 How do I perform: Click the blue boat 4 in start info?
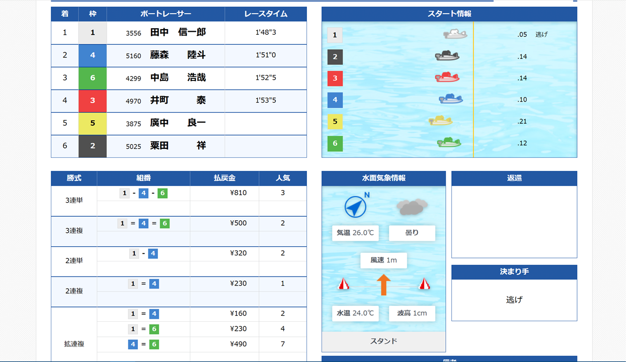[451, 99]
